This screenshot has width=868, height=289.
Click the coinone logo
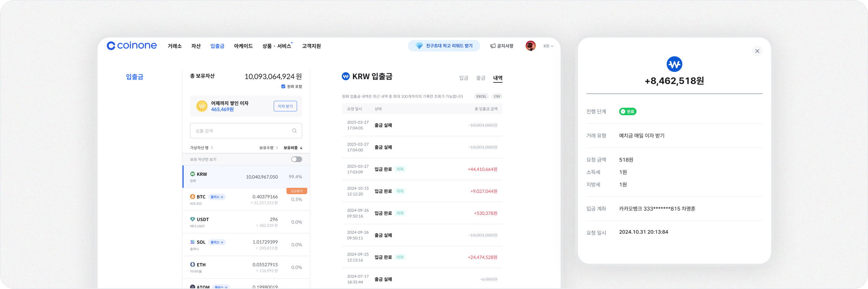point(132,46)
